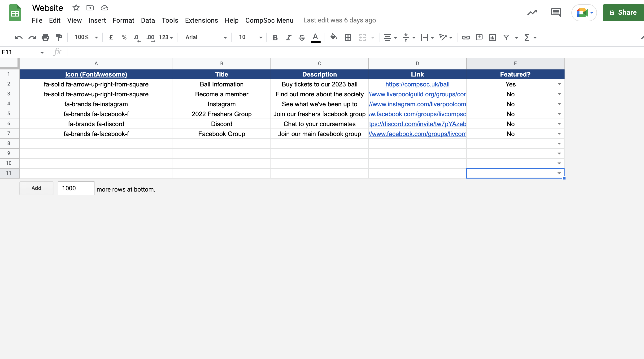
Task: Open the https://compsoc.uk/ball link
Action: [x=417, y=84]
